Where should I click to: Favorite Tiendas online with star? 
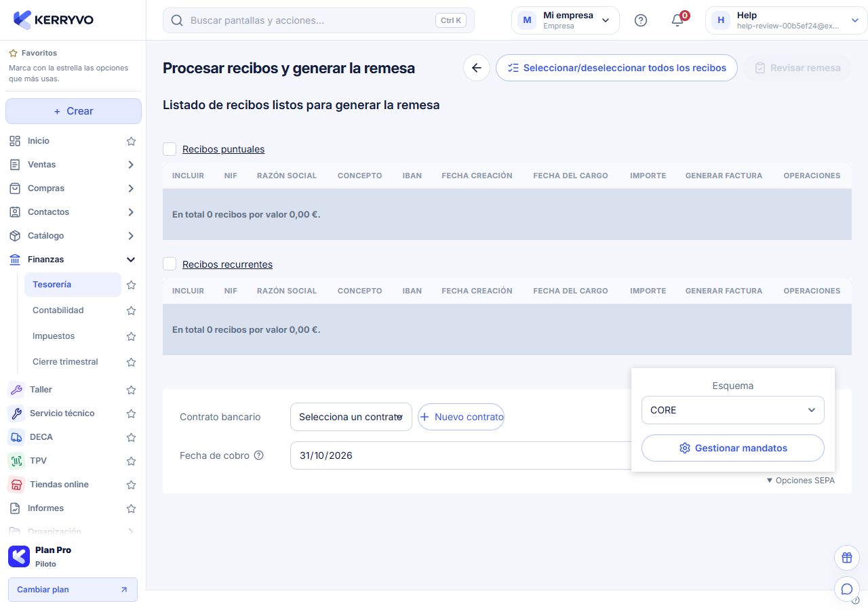132,485
